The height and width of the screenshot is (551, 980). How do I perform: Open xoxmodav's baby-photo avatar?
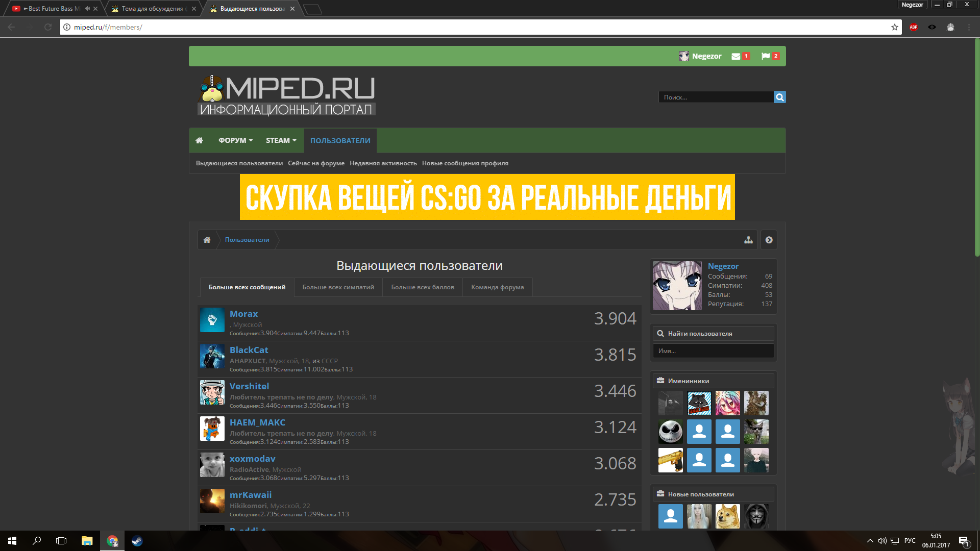(x=212, y=465)
